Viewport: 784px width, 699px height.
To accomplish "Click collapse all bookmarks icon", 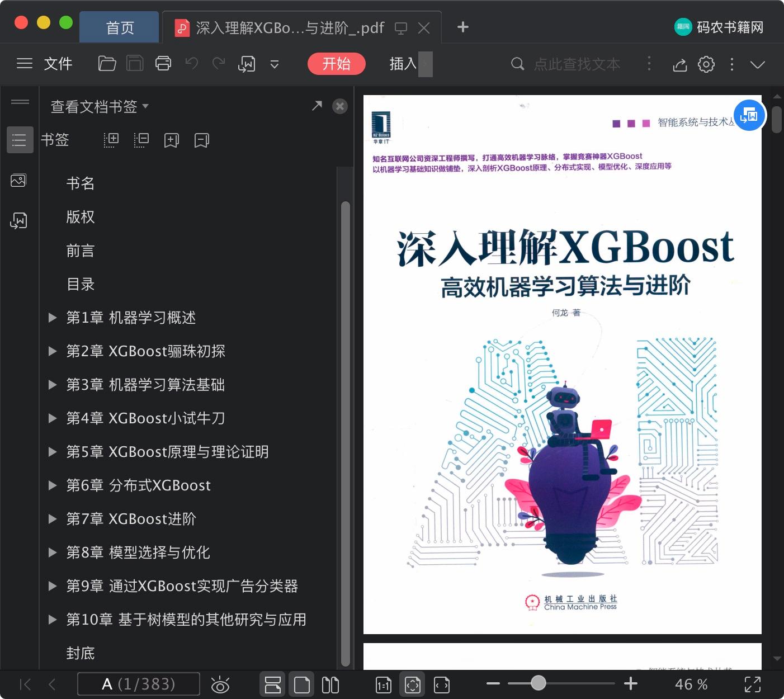I will pyautogui.click(x=141, y=140).
